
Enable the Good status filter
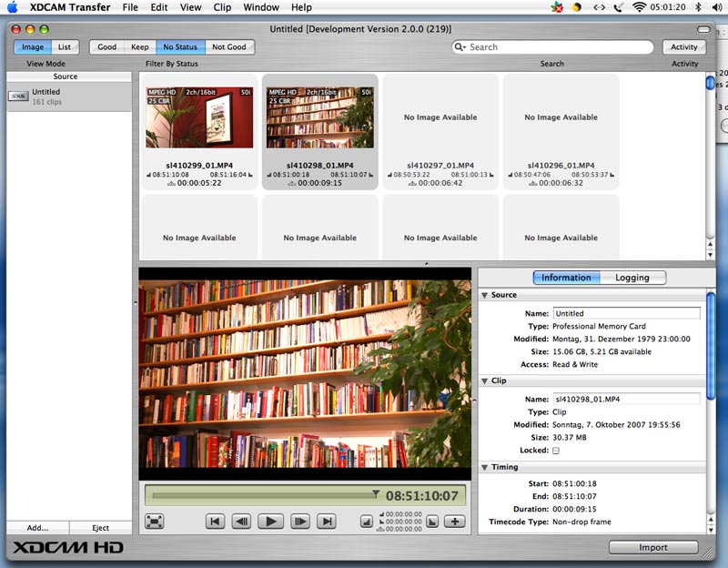[x=106, y=47]
